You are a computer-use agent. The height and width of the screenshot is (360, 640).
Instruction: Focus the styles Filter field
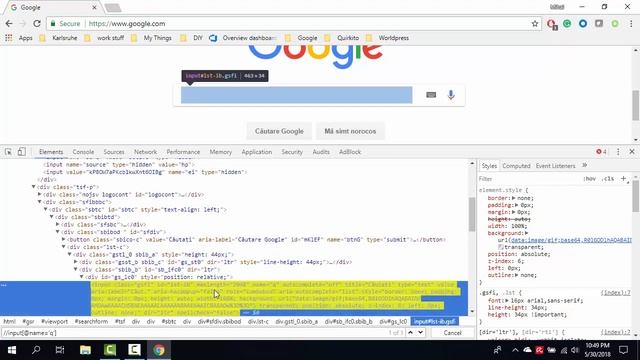point(529,179)
